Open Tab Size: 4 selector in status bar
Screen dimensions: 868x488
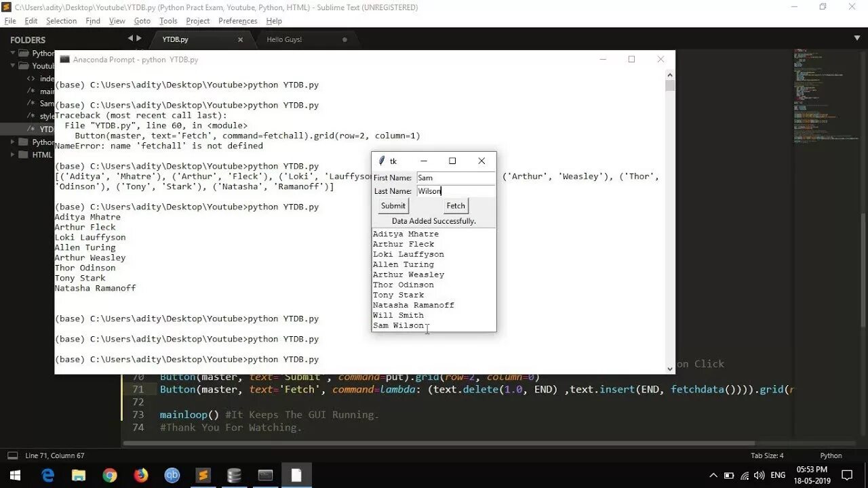point(767,455)
